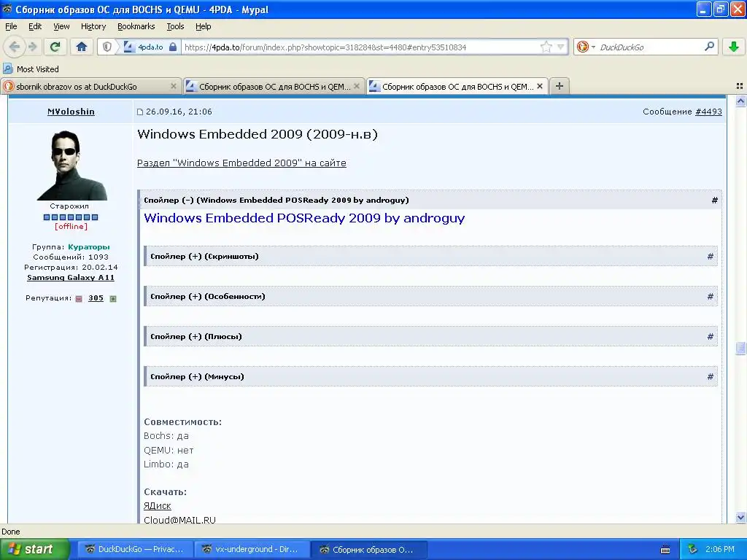
Task: Click the # anchor on the POSReady spoiler header
Action: click(715, 201)
